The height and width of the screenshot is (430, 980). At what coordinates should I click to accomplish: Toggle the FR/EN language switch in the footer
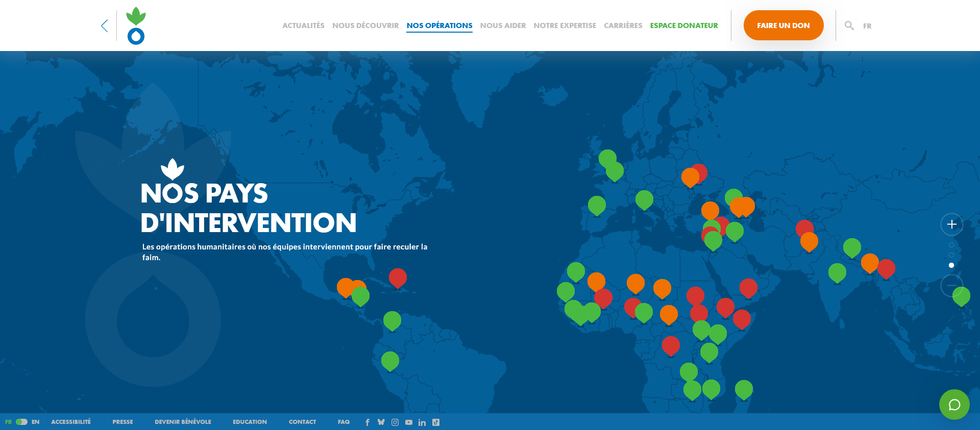[21, 422]
